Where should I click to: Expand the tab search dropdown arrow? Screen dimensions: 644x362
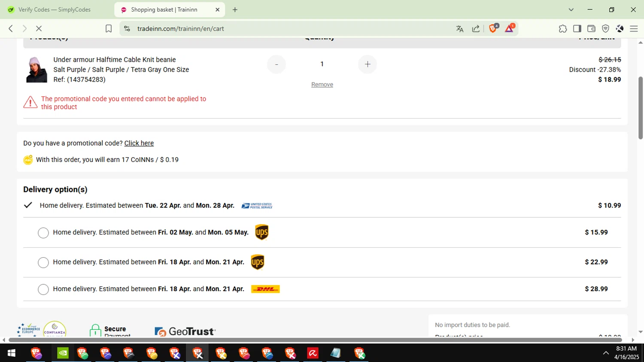(x=571, y=9)
